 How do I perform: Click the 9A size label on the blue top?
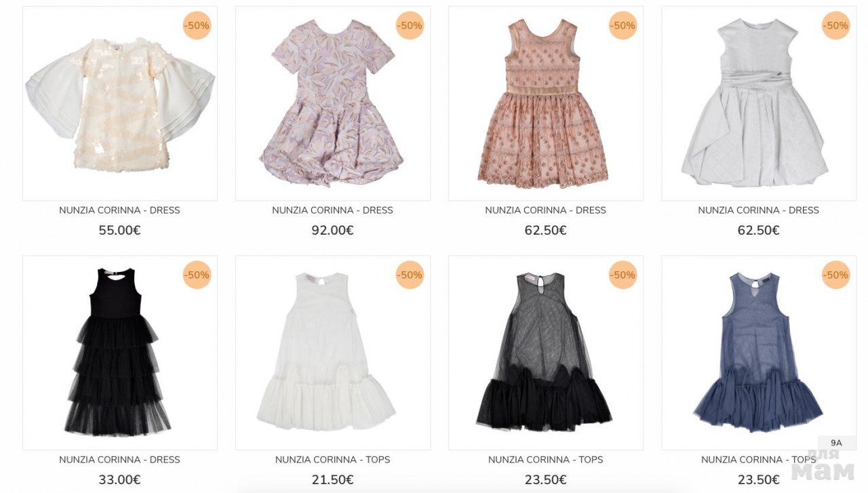[x=836, y=443]
